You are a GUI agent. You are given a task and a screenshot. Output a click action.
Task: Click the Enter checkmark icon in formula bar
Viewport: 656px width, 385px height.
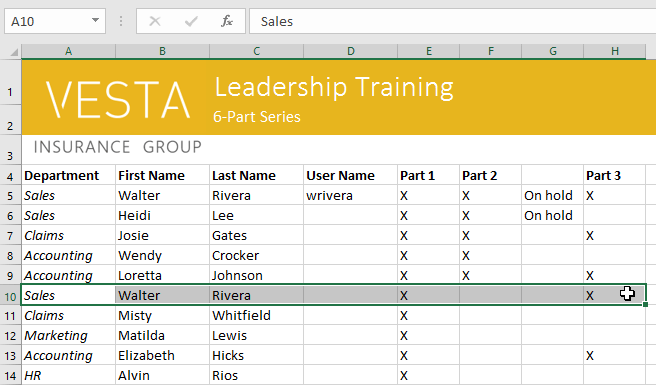[191, 21]
